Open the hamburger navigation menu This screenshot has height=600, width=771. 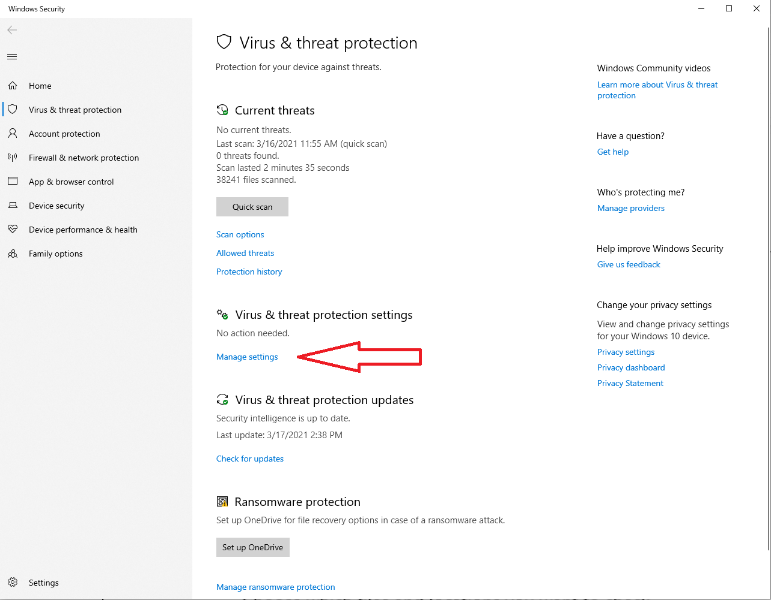(x=12, y=57)
